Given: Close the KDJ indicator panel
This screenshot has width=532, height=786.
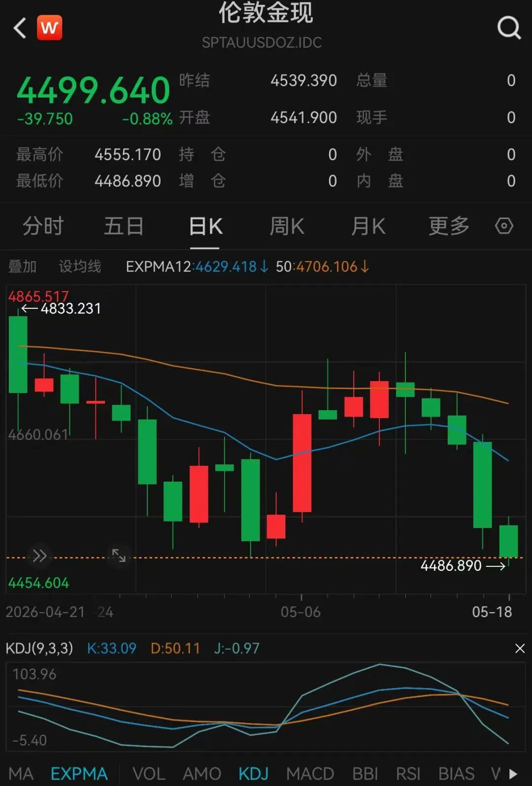Looking at the screenshot, I should click(520, 648).
